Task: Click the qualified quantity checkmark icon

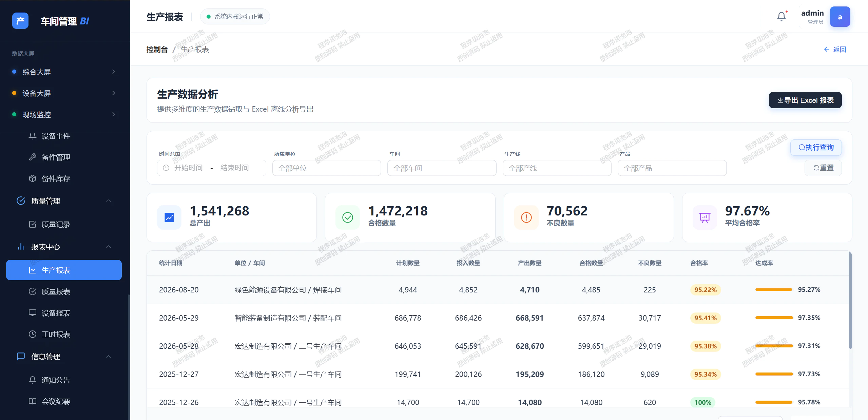Action: [x=348, y=217]
